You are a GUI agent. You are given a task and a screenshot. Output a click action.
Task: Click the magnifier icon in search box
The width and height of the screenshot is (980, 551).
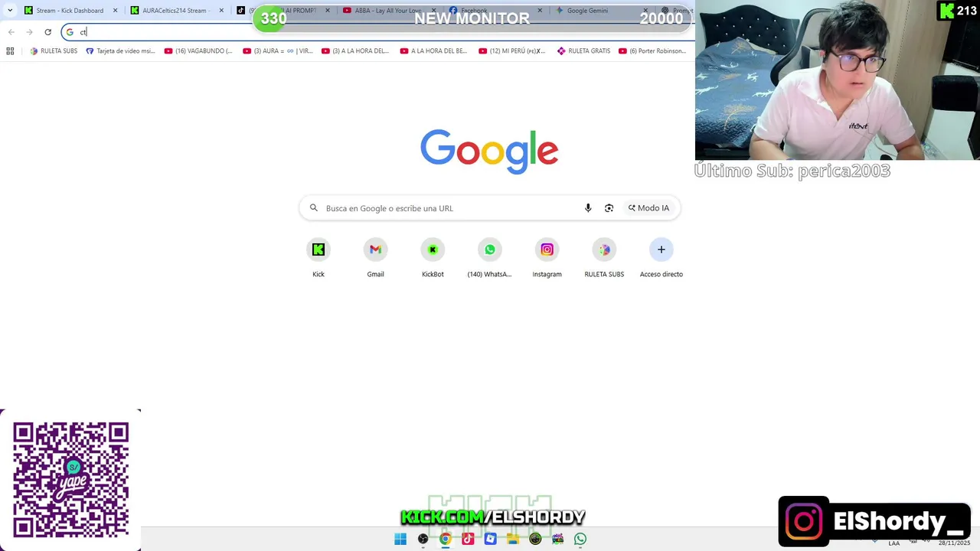[314, 208]
